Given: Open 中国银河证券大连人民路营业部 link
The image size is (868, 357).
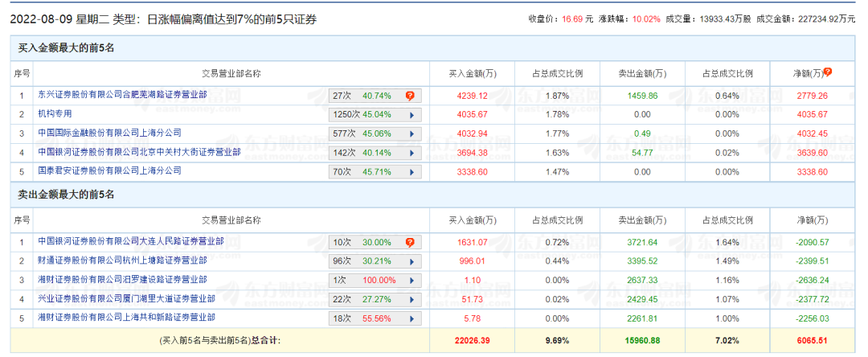Looking at the screenshot, I should (x=131, y=241).
